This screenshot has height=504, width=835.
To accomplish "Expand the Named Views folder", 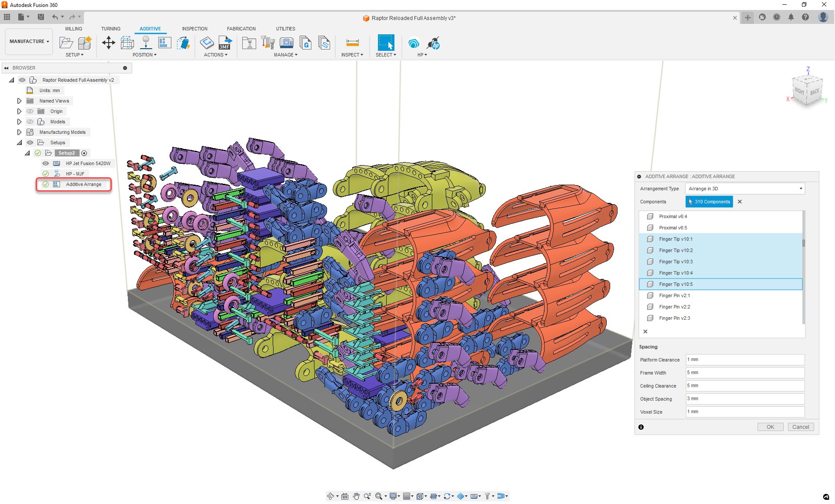I will click(x=19, y=101).
